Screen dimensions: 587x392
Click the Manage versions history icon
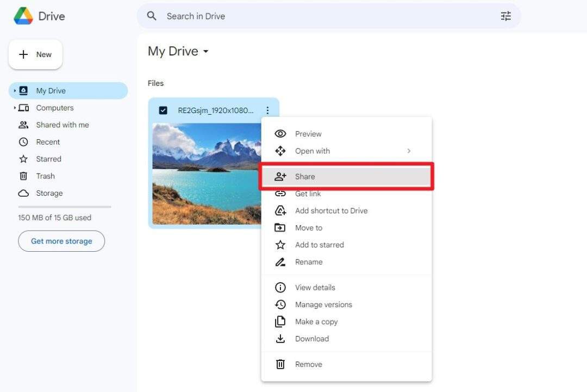tap(280, 305)
